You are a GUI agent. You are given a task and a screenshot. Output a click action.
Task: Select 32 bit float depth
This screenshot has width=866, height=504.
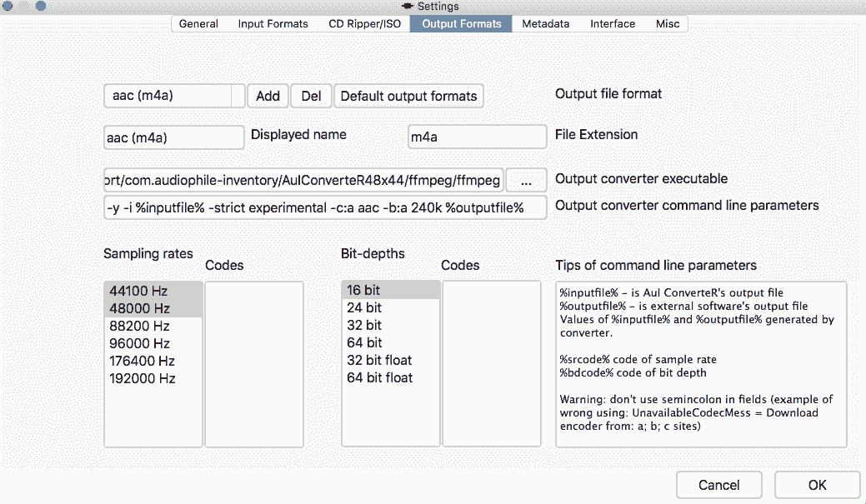[x=390, y=360]
